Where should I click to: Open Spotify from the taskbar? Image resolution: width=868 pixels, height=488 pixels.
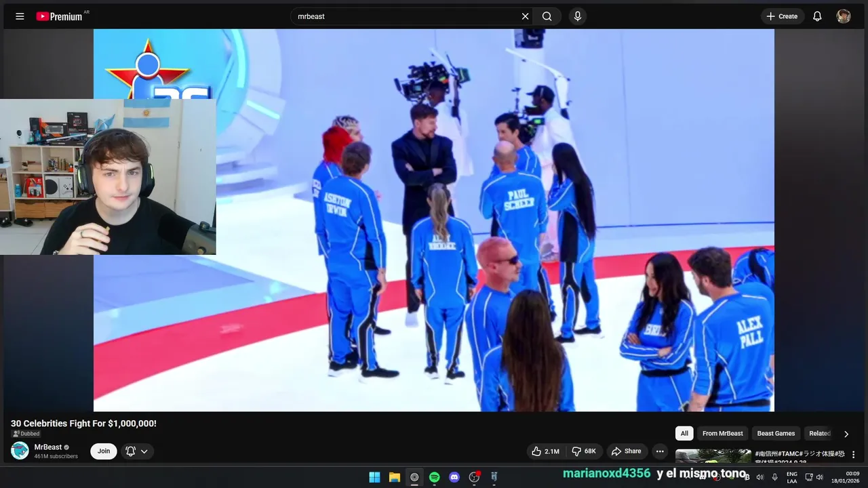coord(435,477)
